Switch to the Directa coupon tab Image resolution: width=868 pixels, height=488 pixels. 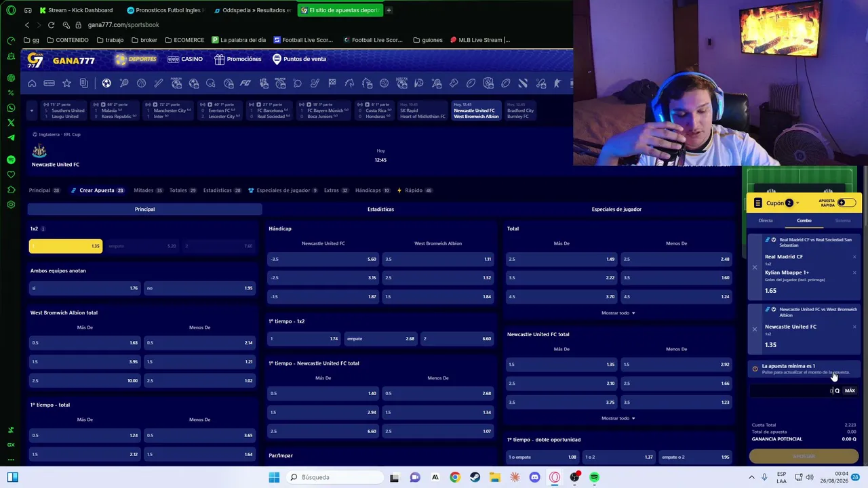[x=766, y=220]
